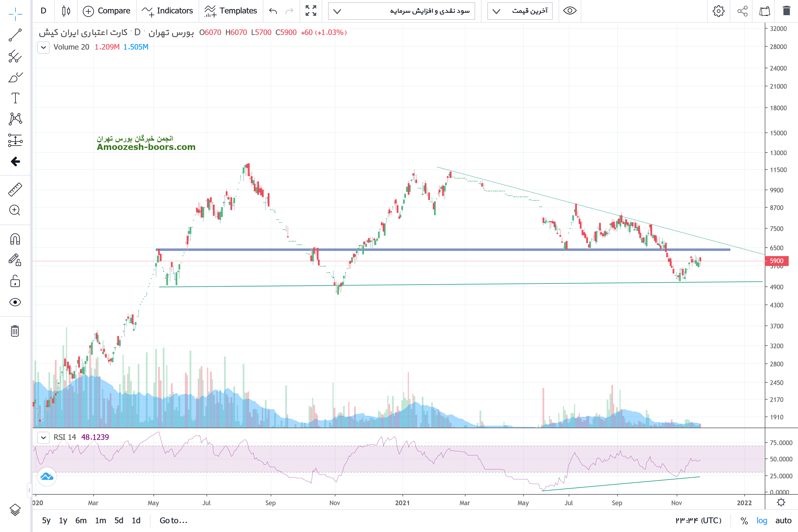Open the Templates menu
The width and height of the screenshot is (798, 532).
click(231, 11)
